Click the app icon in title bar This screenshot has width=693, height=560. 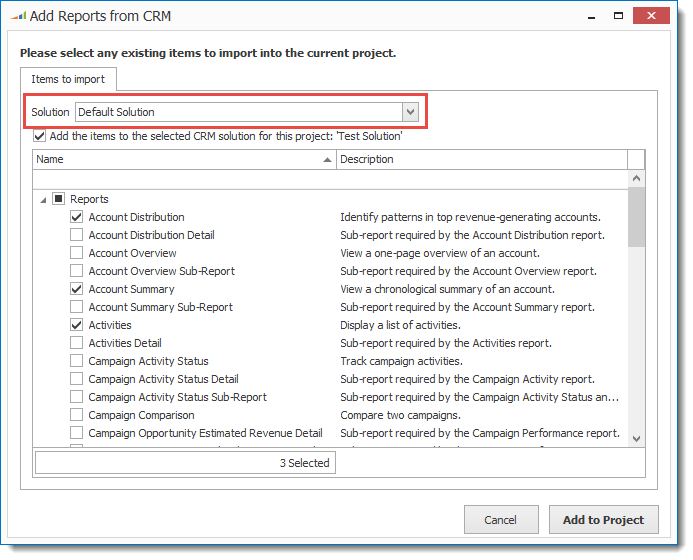[19, 16]
